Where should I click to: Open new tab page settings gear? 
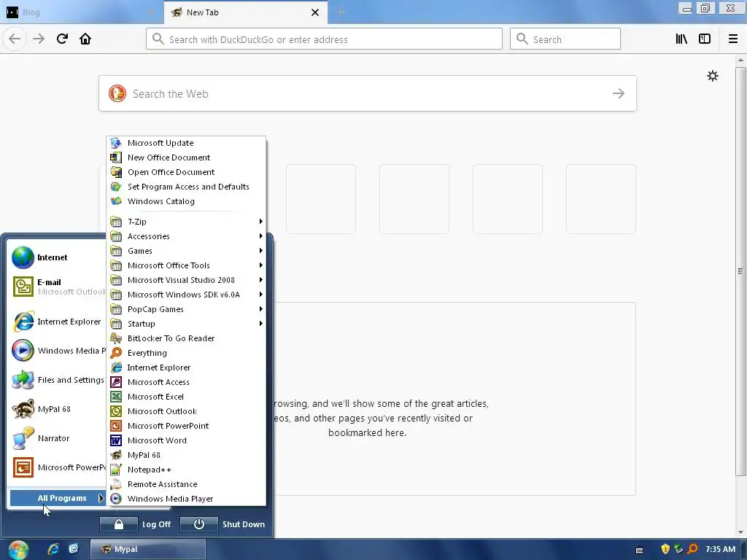pyautogui.click(x=712, y=76)
